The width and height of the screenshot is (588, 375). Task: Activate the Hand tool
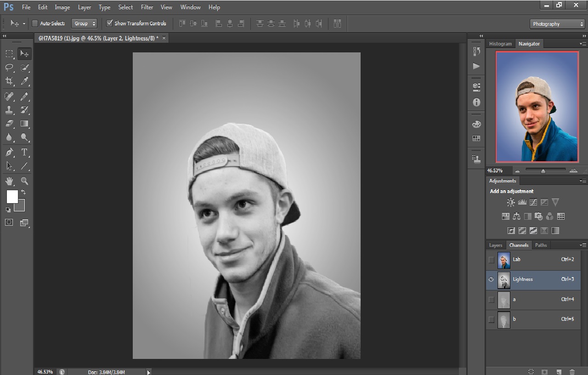coord(9,181)
